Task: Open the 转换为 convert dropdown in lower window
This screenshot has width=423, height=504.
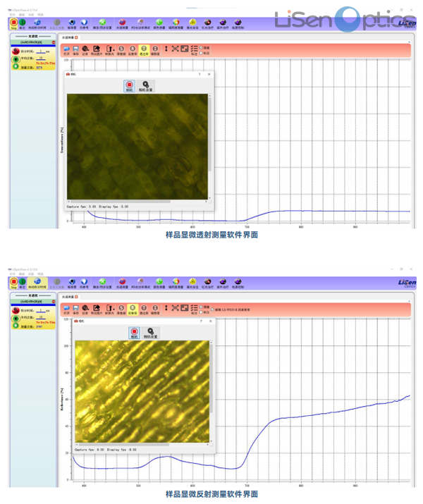Action: click(110, 309)
